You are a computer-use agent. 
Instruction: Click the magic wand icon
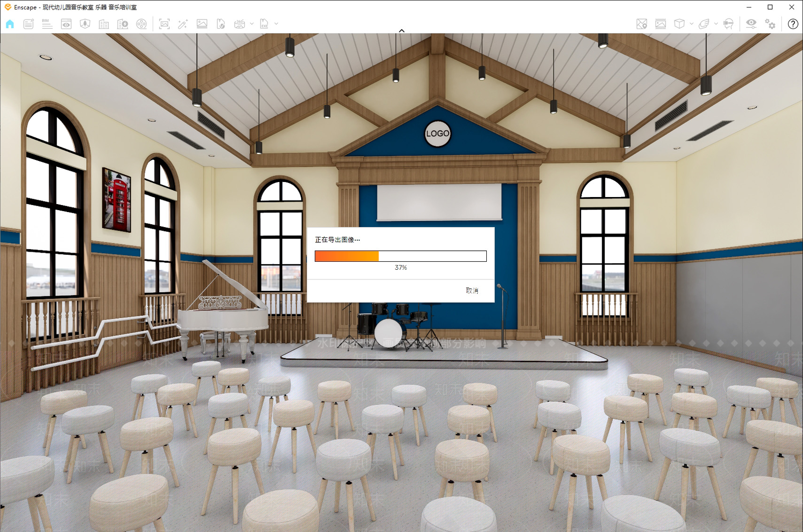pyautogui.click(x=183, y=24)
